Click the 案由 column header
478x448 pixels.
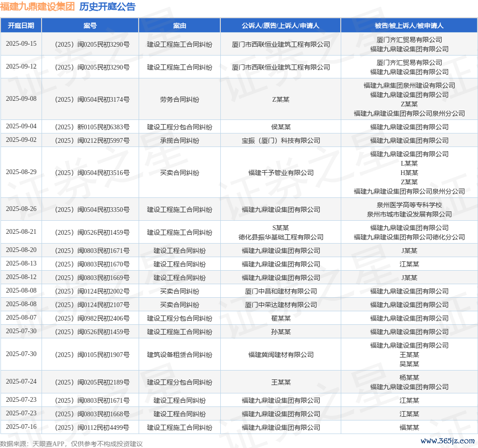(x=180, y=26)
